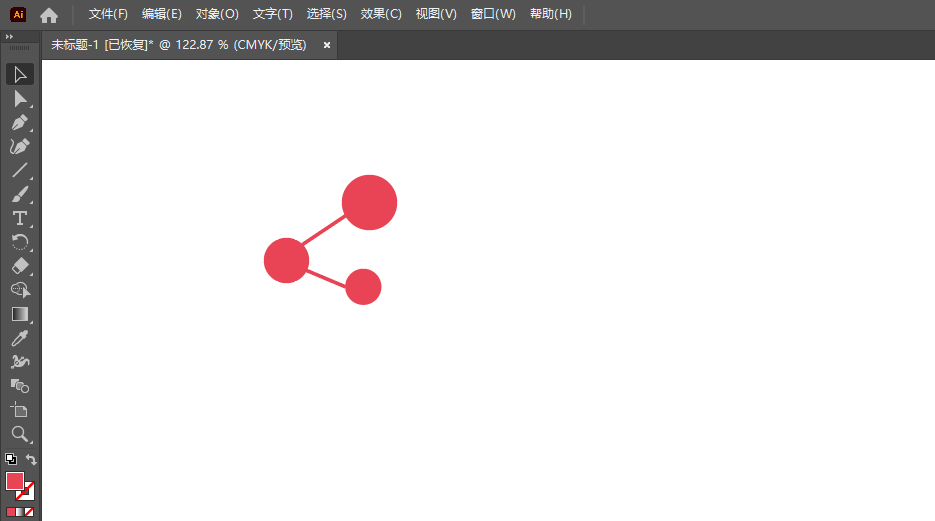Select the Artboard tool
Image resolution: width=935 pixels, height=521 pixels.
click(20, 410)
